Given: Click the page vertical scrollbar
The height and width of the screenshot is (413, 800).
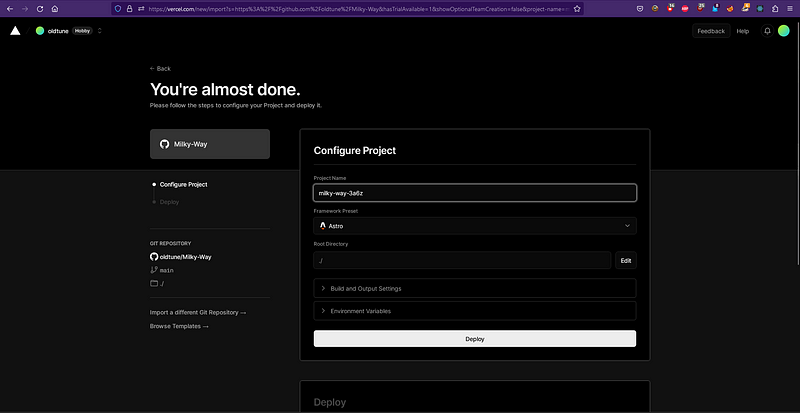Looking at the screenshot, I should click(x=797, y=143).
